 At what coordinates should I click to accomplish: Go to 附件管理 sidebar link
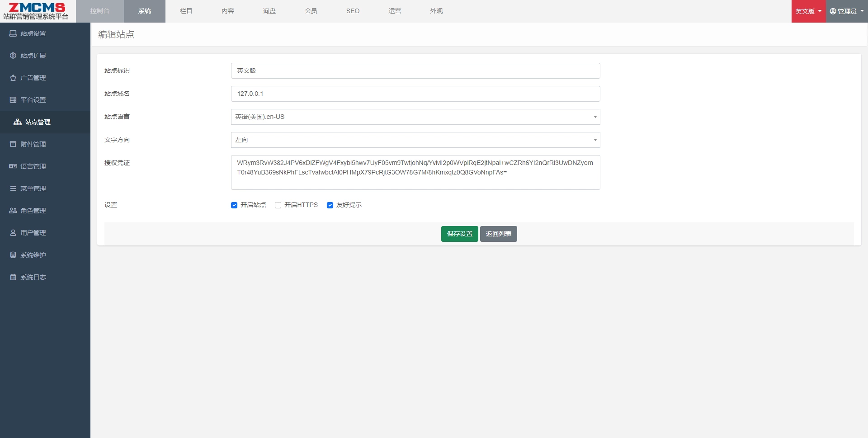click(45, 144)
